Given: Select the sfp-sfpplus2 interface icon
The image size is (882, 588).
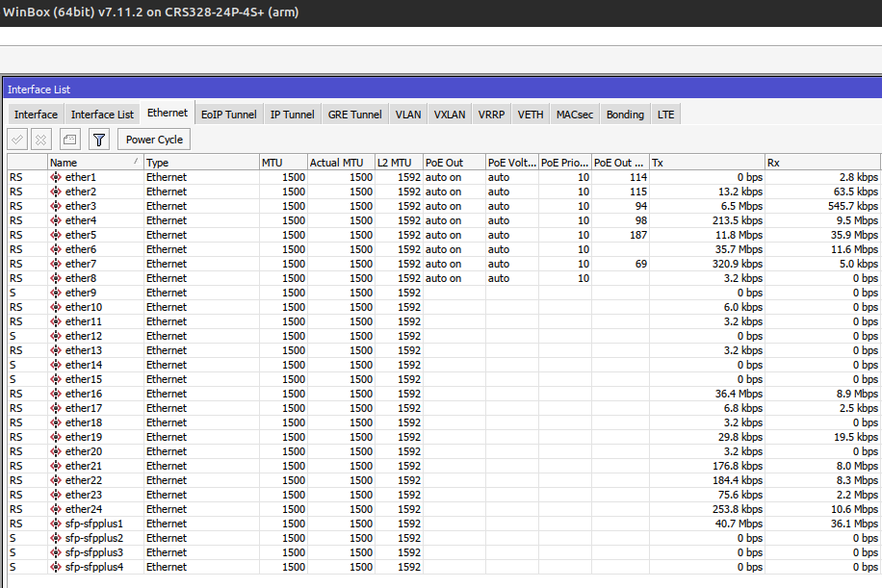Looking at the screenshot, I should [56, 538].
